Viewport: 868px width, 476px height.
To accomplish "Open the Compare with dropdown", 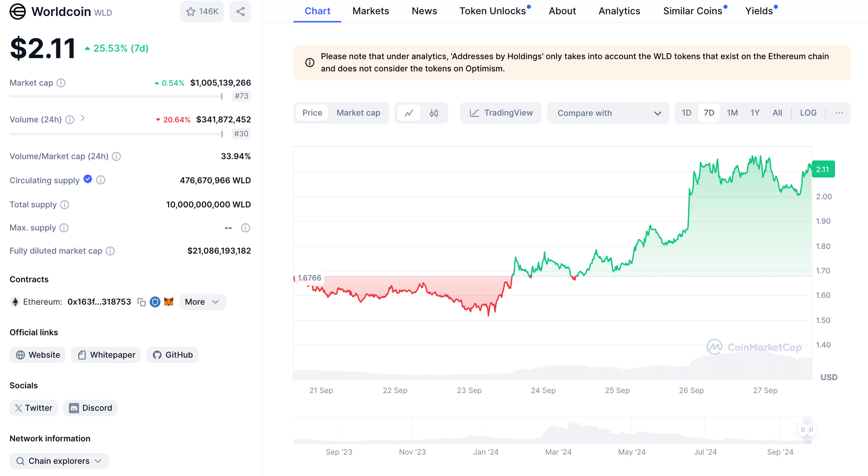I will (x=608, y=113).
